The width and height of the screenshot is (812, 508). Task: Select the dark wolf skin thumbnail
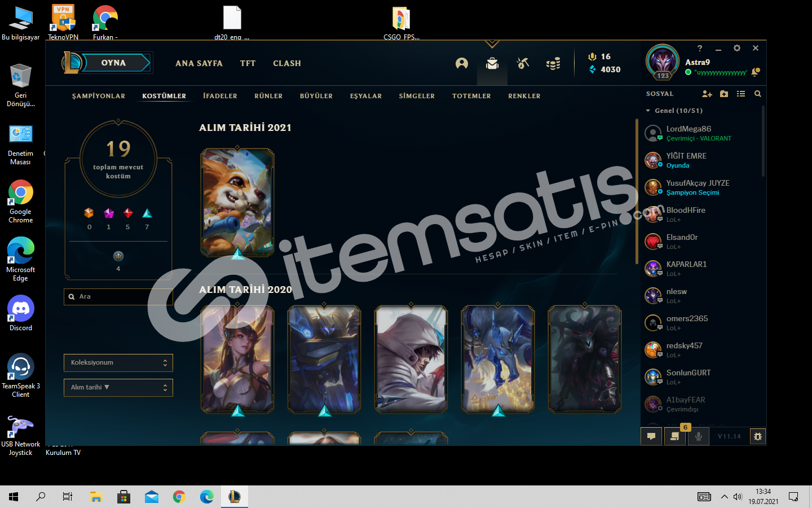tap(585, 359)
